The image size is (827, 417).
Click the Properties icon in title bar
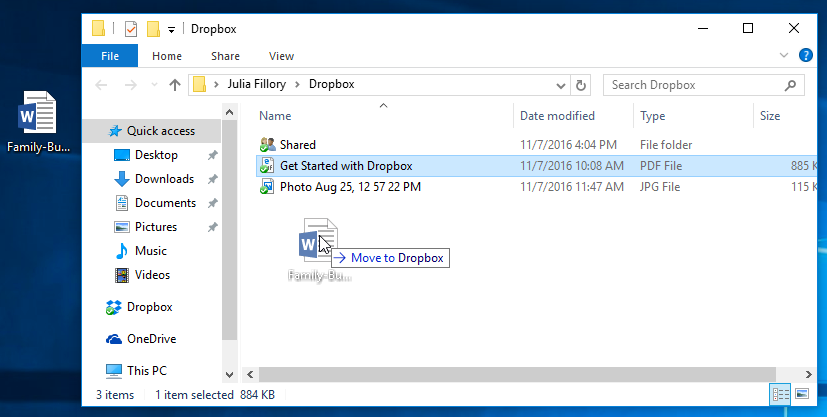[x=131, y=28]
